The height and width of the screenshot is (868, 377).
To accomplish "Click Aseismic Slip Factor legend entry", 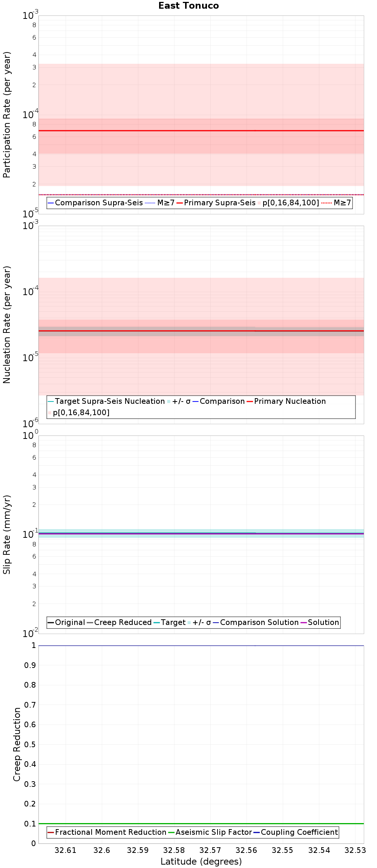I will pos(210,832).
